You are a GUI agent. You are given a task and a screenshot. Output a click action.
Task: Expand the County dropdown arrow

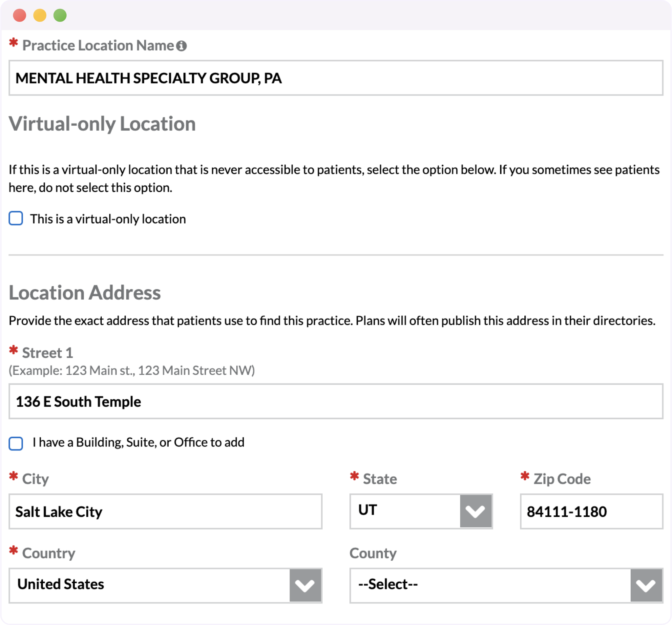click(x=646, y=585)
